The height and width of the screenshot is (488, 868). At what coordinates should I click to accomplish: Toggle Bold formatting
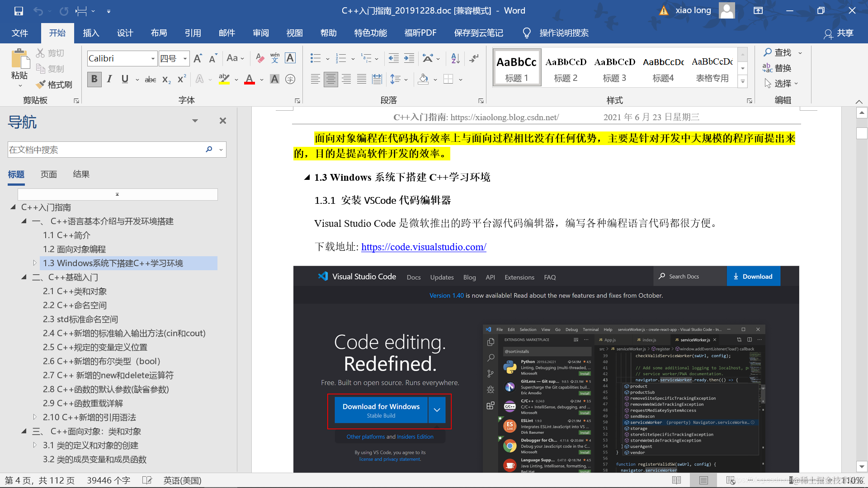pos(94,80)
